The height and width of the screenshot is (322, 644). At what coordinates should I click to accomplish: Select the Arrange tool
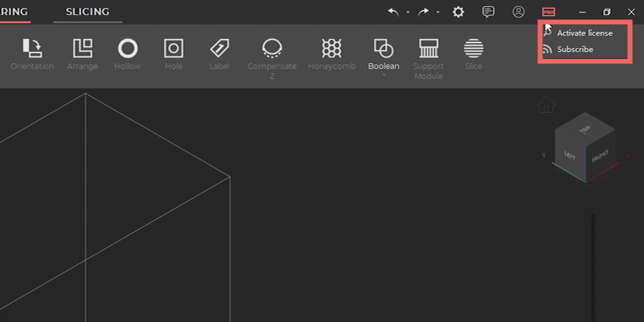[x=82, y=54]
